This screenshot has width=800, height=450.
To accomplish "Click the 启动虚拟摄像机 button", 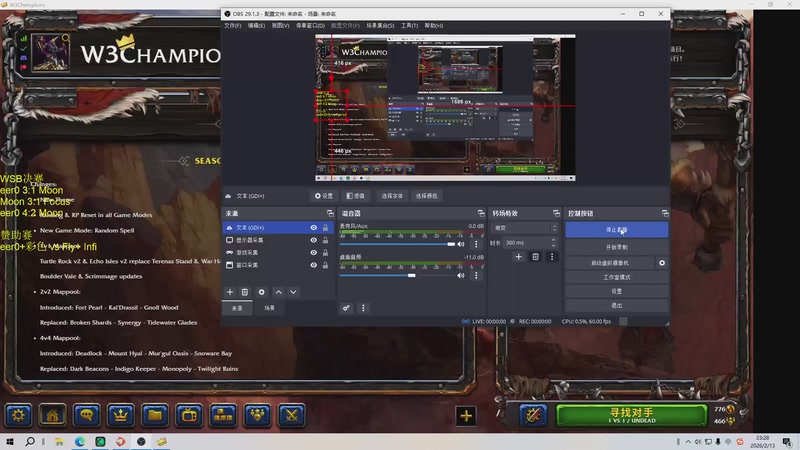I will tap(610, 263).
